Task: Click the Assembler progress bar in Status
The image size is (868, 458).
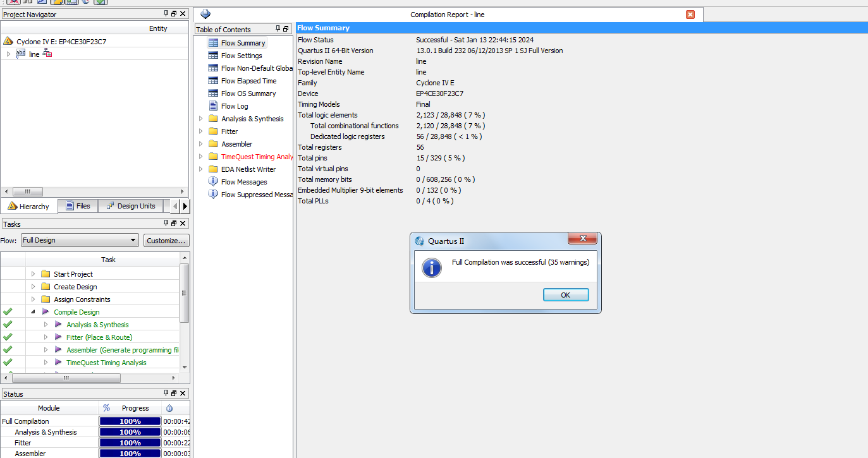Action: (130, 454)
